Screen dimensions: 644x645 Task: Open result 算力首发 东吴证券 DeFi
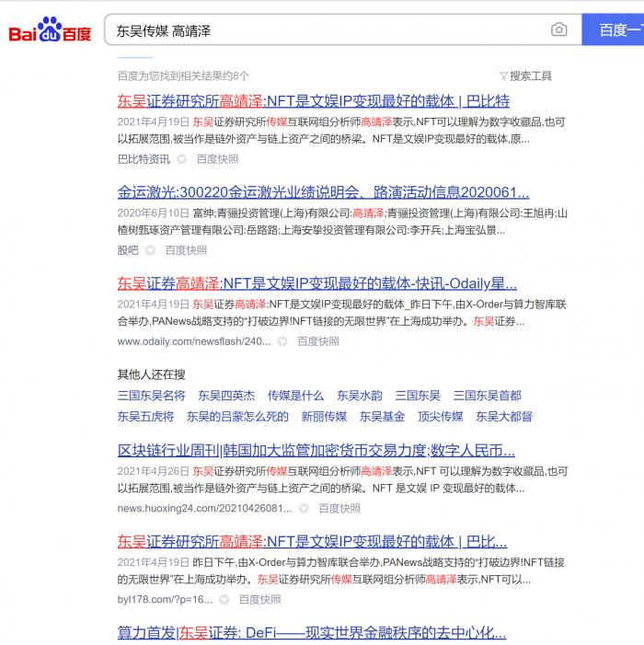coord(312,633)
